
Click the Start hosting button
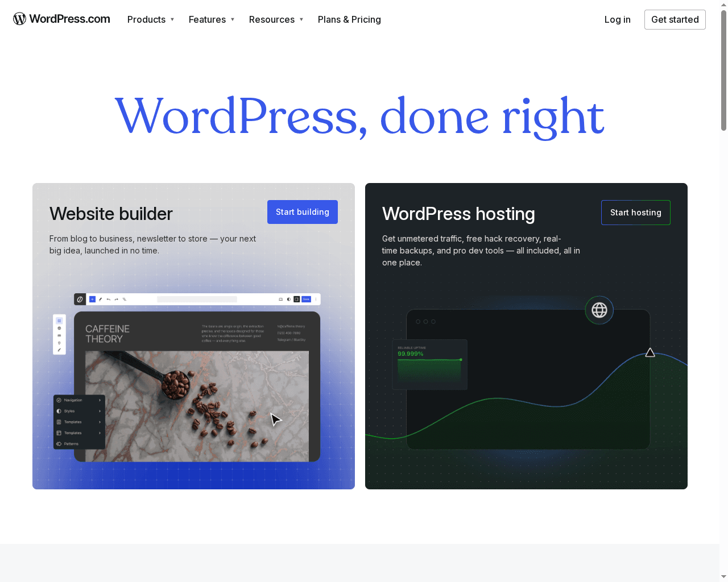tap(635, 212)
